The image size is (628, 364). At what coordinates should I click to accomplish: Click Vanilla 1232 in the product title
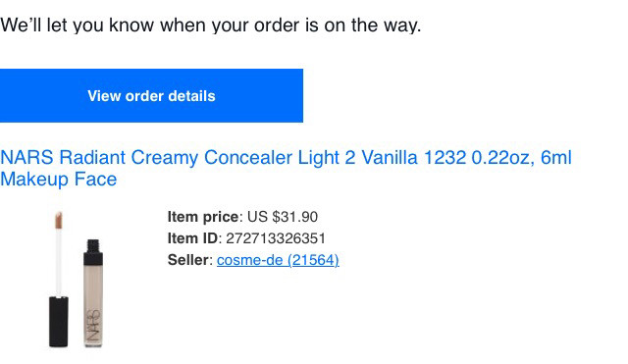click(414, 157)
